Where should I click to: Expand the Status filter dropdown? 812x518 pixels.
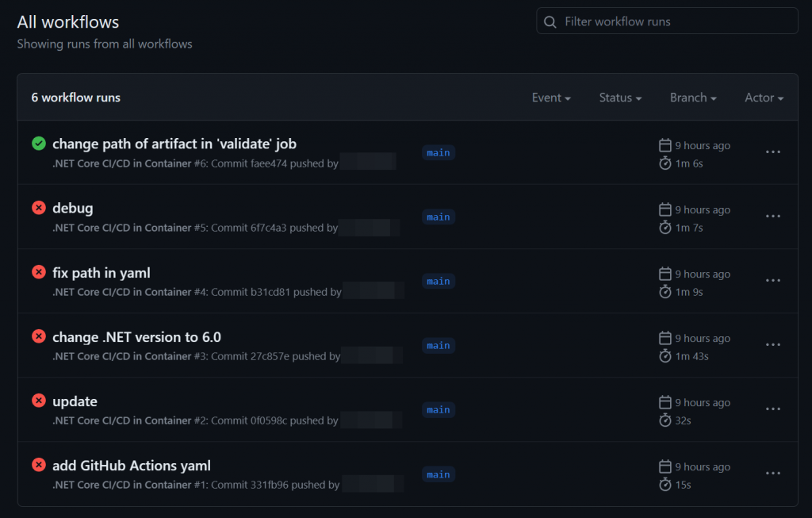point(620,98)
